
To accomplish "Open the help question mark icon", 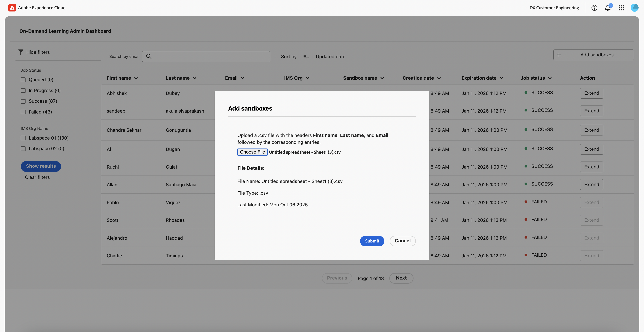I will [594, 8].
